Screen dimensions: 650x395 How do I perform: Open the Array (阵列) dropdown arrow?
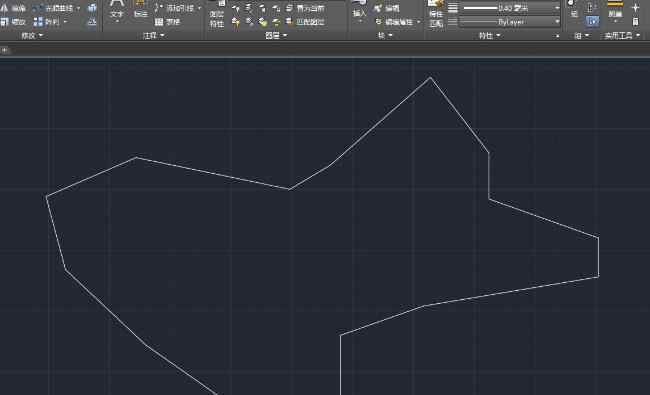(65, 22)
